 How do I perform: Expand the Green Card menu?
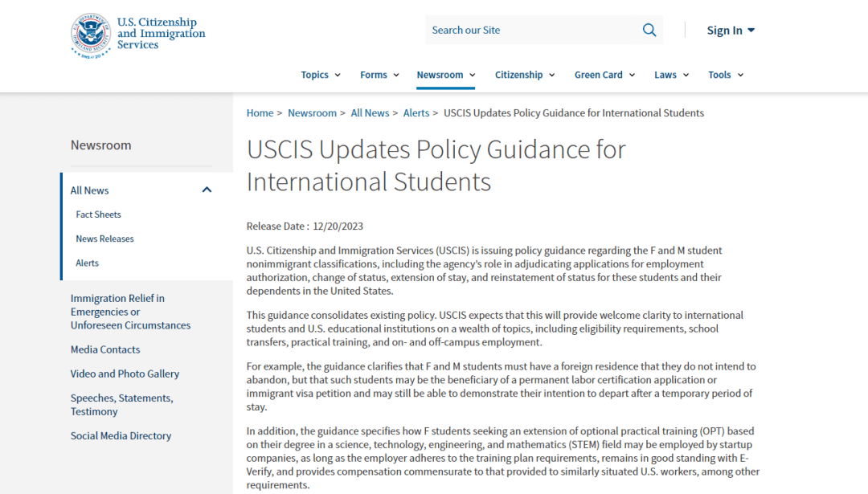coord(604,75)
